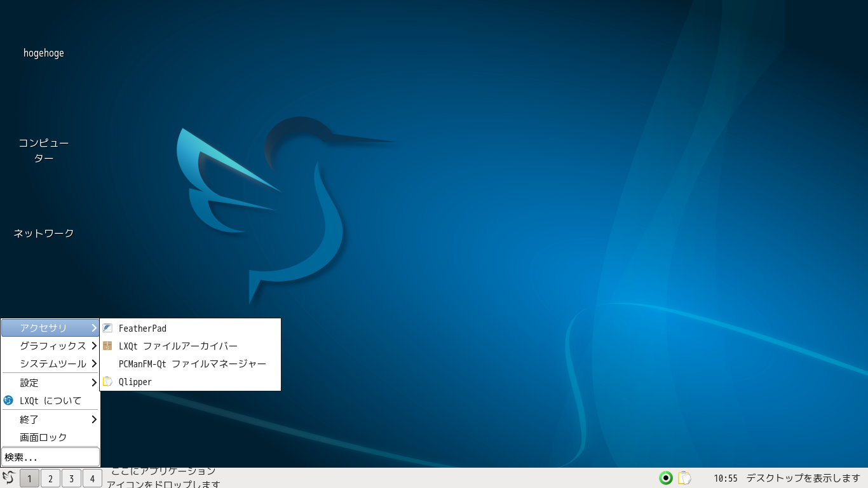Click the green circular tray icon
This screenshot has width=868, height=488.
click(x=666, y=478)
